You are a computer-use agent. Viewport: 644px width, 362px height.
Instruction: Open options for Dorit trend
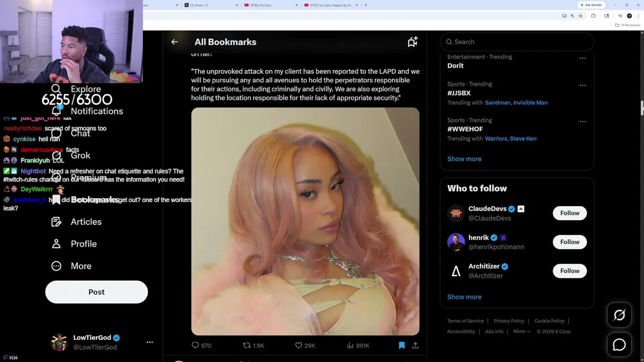pos(583,58)
